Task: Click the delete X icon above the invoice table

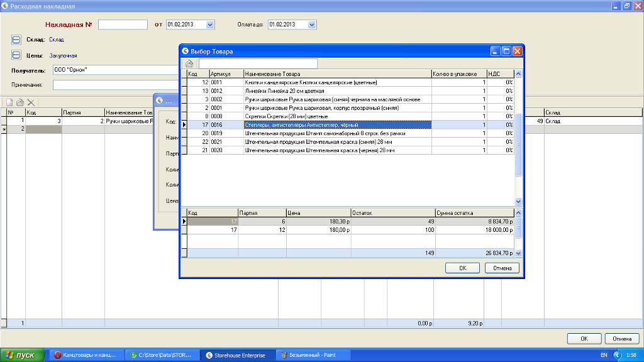Action: click(31, 102)
